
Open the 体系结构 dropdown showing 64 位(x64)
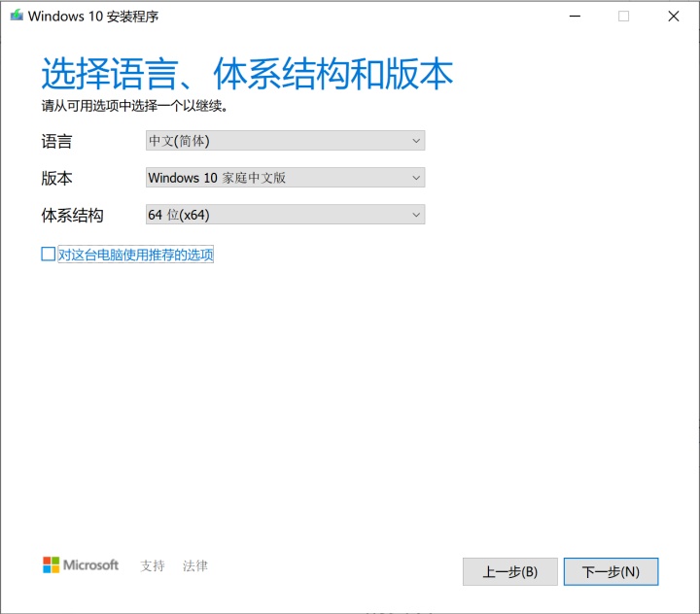point(285,215)
